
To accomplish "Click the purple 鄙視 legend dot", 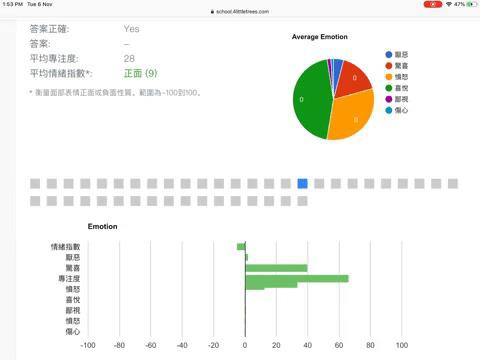I will click(389, 99).
